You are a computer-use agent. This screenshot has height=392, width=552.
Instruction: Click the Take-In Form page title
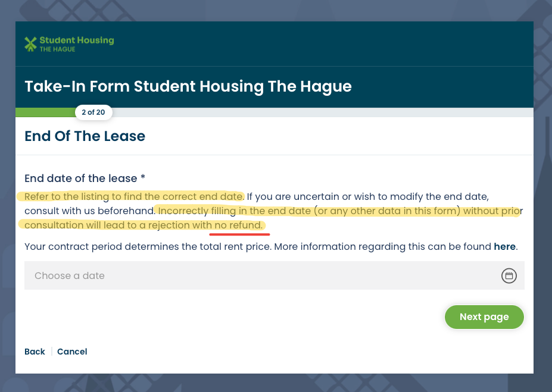[188, 87]
